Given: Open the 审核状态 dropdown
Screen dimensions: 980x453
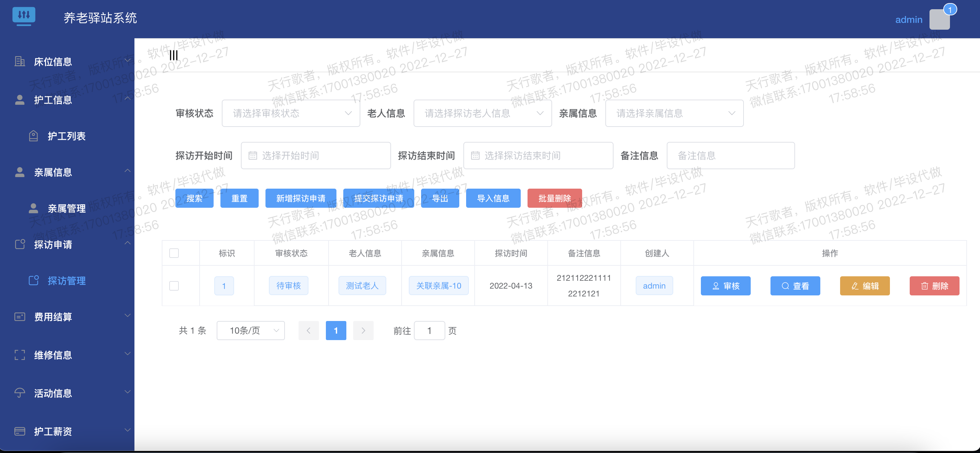Looking at the screenshot, I should pyautogui.click(x=291, y=113).
